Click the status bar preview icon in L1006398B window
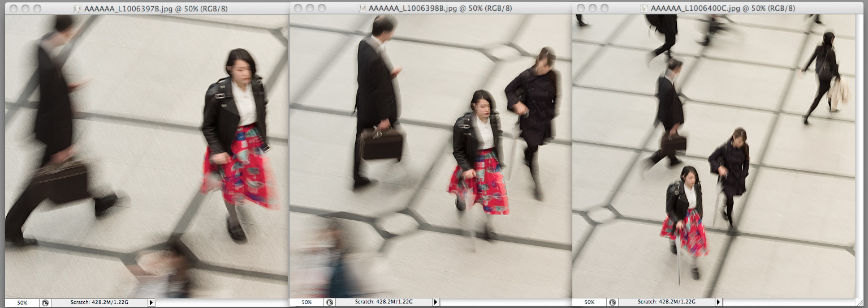This screenshot has width=868, height=308. click(x=329, y=303)
